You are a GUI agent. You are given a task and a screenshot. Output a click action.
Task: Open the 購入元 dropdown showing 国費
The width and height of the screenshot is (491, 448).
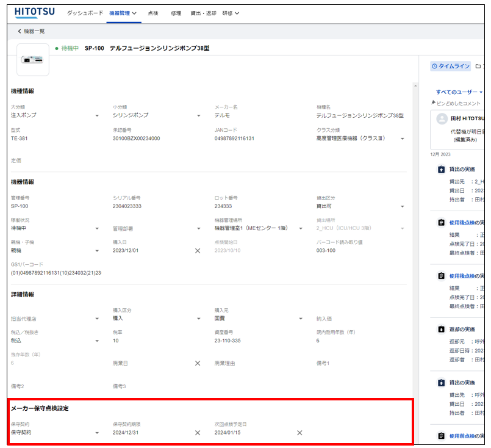259,318
